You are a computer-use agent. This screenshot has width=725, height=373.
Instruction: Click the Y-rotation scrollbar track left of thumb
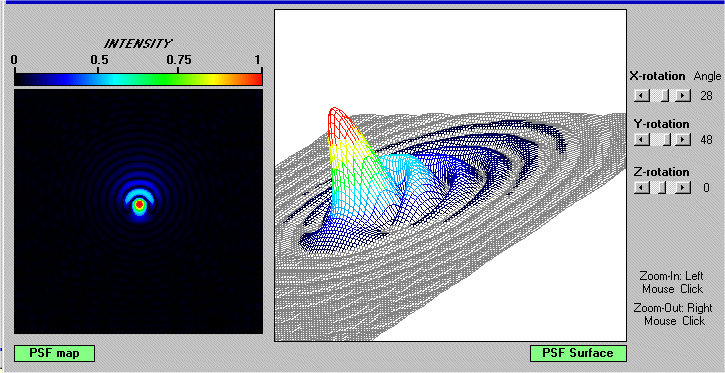click(x=656, y=140)
